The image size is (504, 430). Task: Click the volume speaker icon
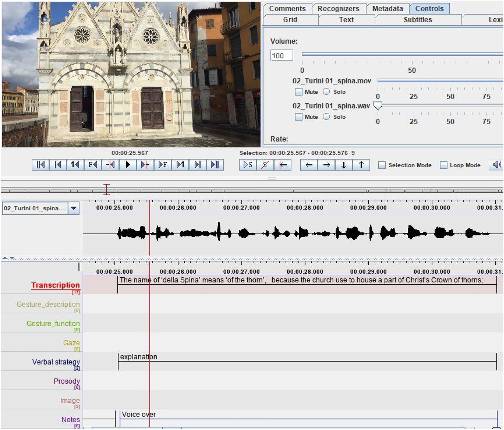tap(497, 165)
